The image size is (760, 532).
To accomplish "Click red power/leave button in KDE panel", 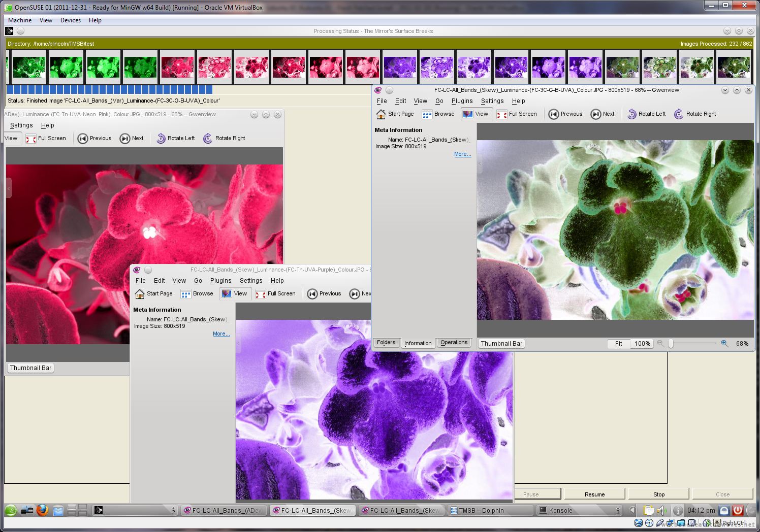I will tap(738, 511).
